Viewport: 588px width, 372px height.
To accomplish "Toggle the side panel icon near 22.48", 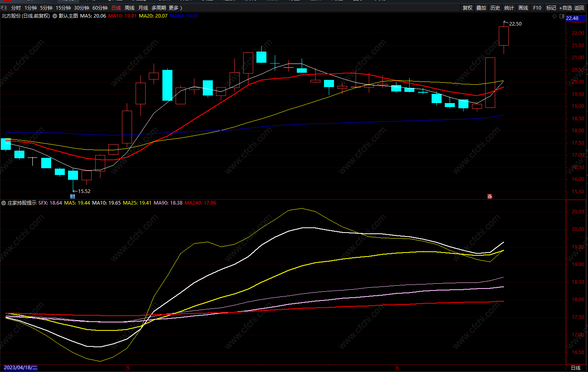I will tap(562, 16).
